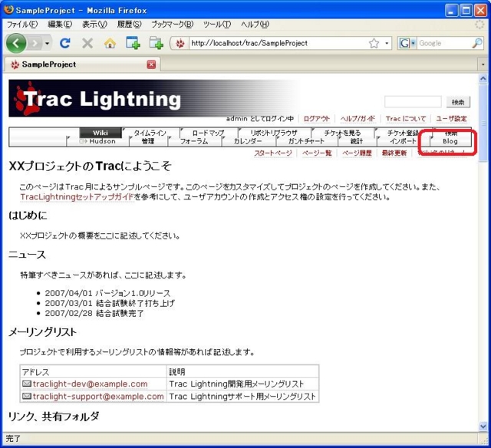Open the ファイル(F) menu
This screenshot has height=448, width=491.
click(x=22, y=24)
